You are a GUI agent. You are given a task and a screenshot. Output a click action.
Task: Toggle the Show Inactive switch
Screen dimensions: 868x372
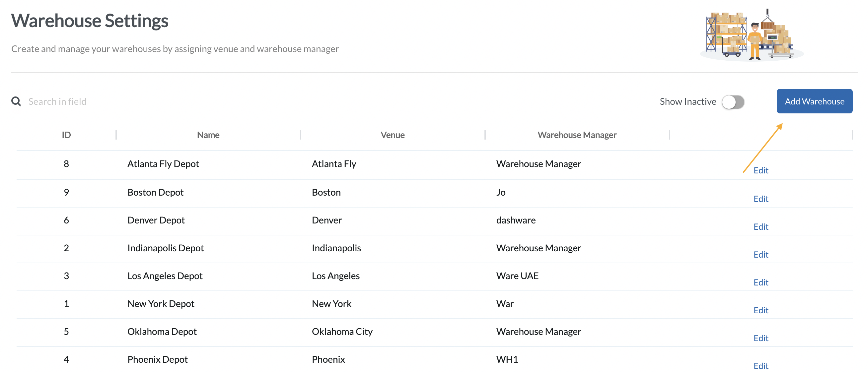click(x=733, y=102)
